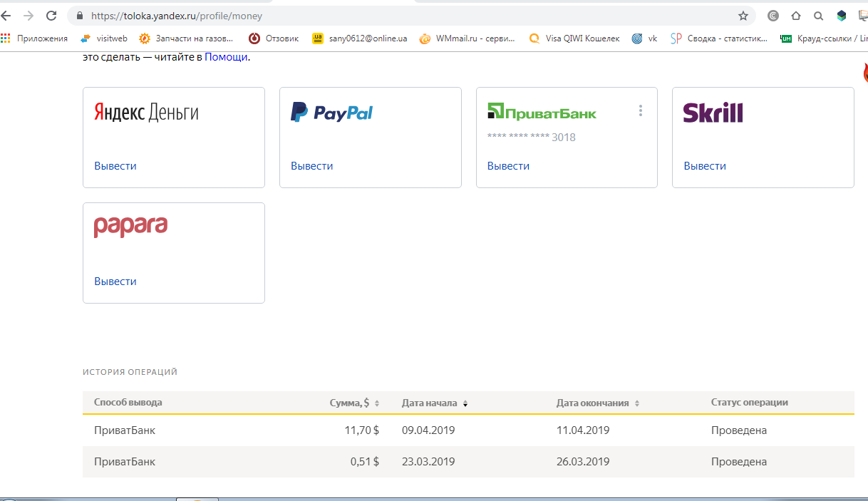Viewport: 868px width, 501px height.
Task: Click Вывести on the ПриватБанк card
Action: [x=508, y=166]
